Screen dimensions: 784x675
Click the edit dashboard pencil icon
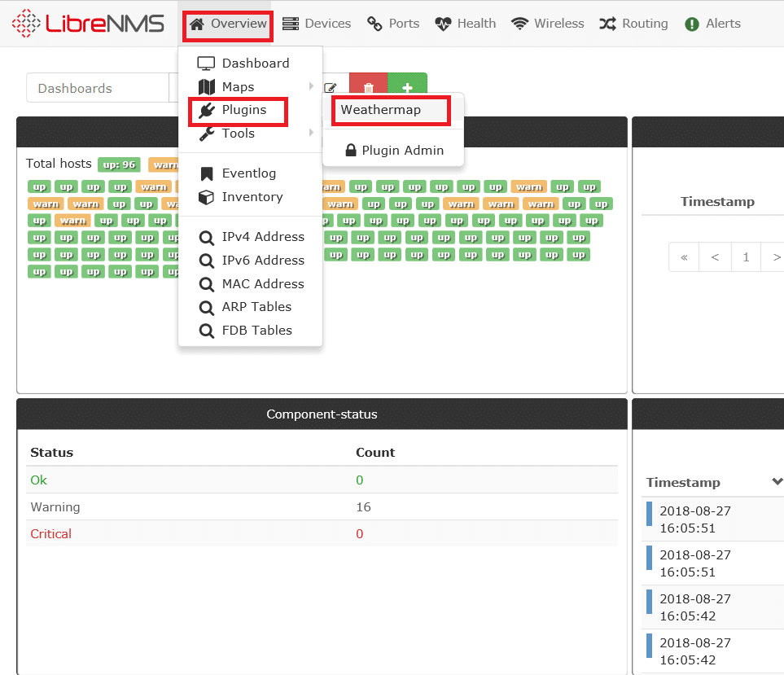pos(331,87)
